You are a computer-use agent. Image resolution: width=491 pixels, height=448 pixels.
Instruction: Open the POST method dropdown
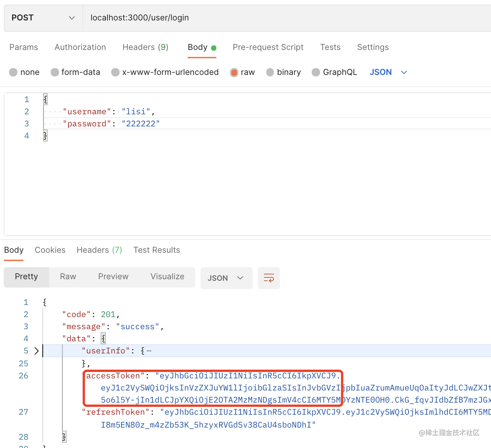43,18
